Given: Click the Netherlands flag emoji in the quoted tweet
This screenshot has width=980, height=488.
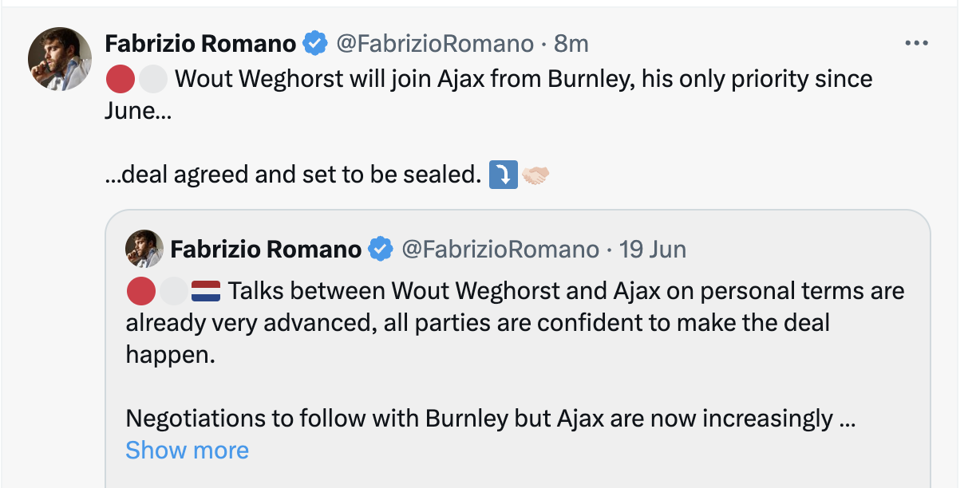Looking at the screenshot, I should pyautogui.click(x=206, y=291).
